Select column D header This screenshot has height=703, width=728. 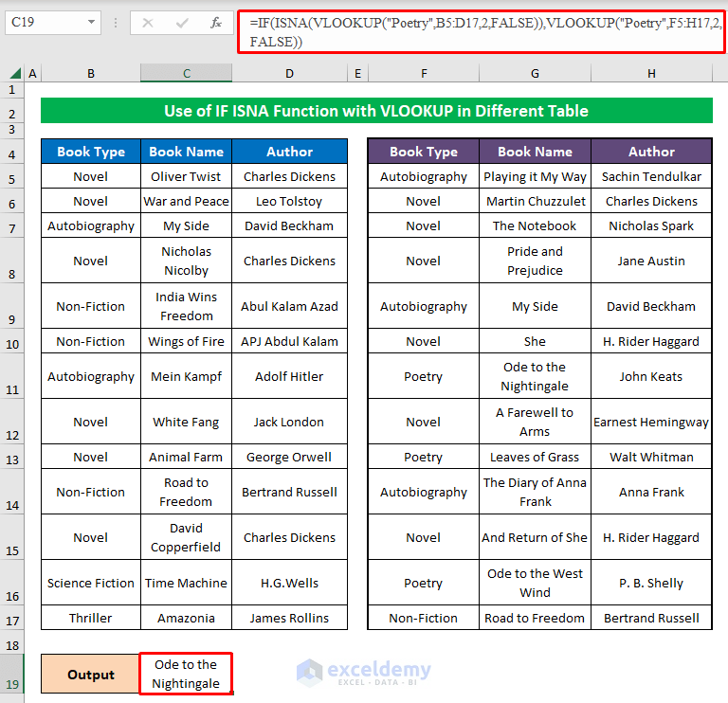tap(289, 73)
